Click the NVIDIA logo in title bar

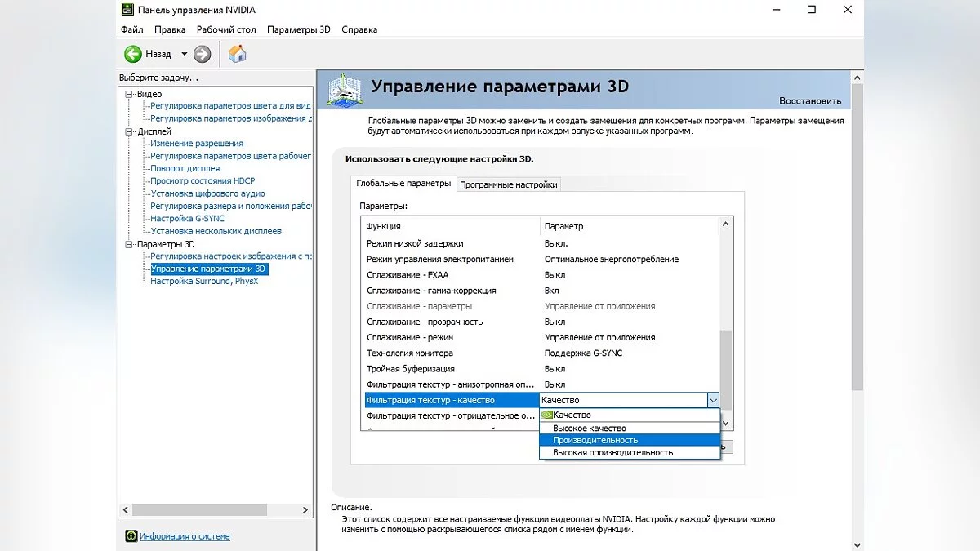tap(128, 10)
